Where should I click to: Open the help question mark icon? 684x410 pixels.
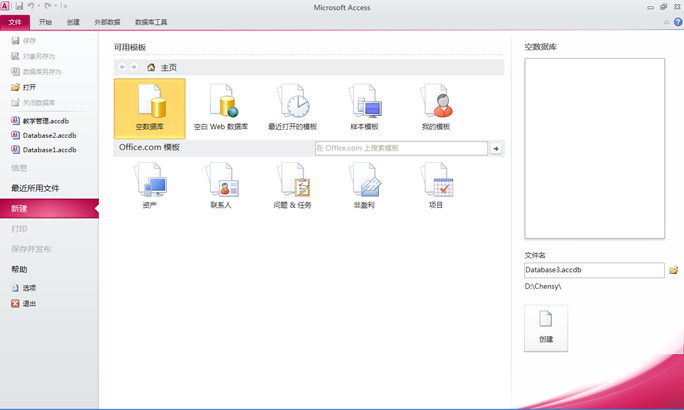(678, 22)
